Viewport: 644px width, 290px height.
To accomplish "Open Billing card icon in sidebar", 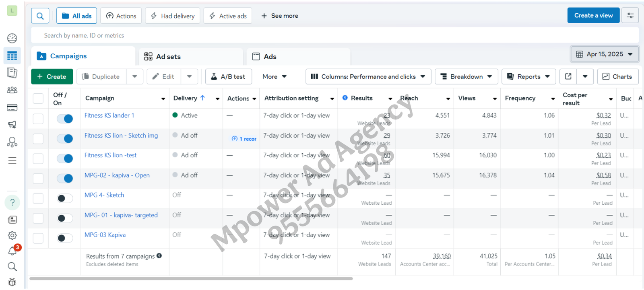I will pyautogui.click(x=12, y=107).
